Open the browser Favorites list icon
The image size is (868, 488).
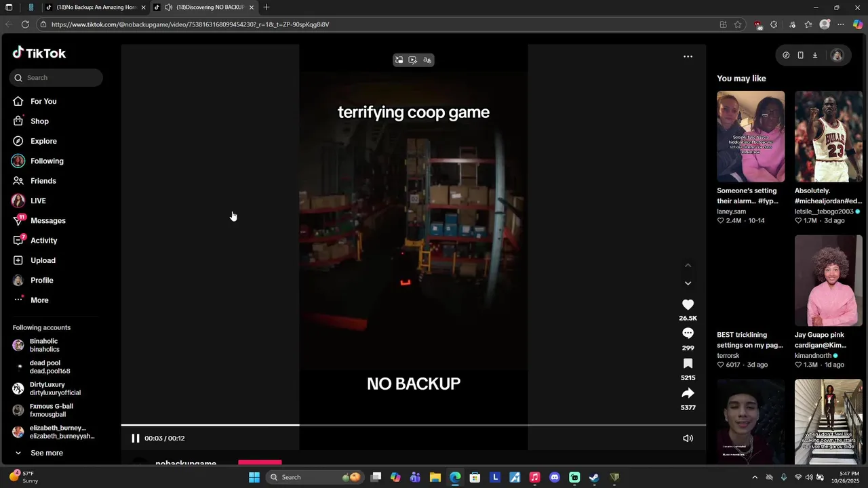[808, 24]
